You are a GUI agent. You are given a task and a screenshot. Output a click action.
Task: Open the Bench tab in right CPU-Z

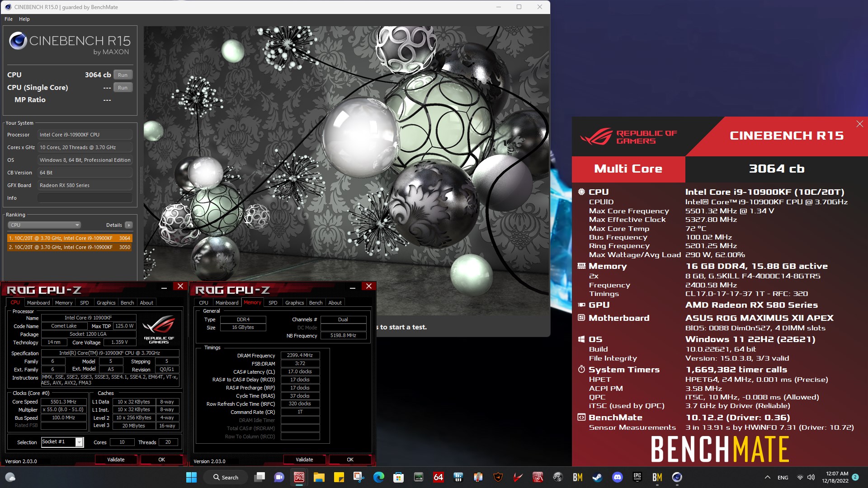tap(316, 303)
